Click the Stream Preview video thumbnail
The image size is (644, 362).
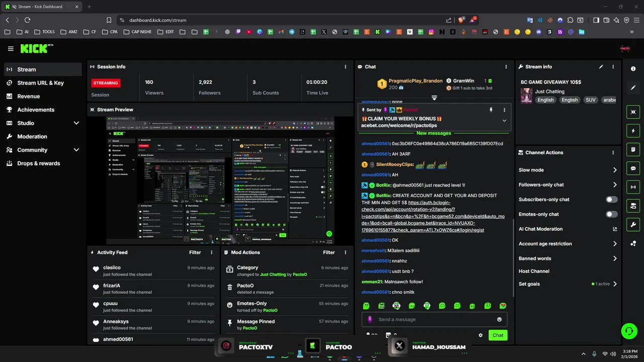220,180
